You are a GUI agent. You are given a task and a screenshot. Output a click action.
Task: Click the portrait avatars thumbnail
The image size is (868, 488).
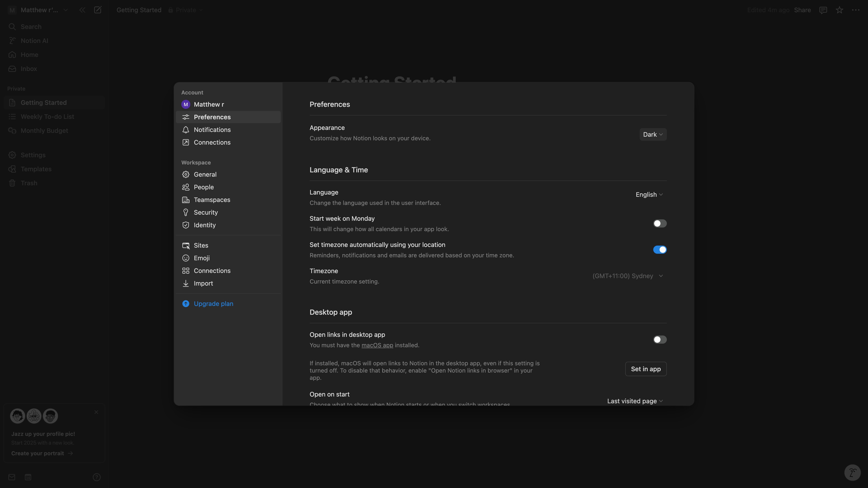34,416
